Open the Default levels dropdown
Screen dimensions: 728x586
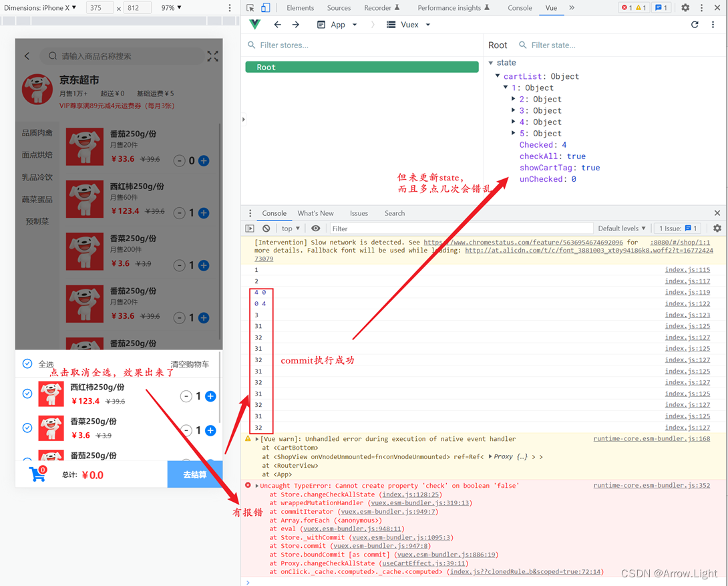coord(621,228)
